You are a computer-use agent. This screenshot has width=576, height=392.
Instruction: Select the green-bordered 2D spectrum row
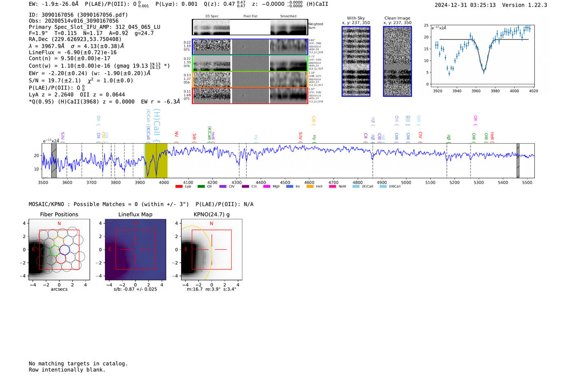[x=250, y=63]
